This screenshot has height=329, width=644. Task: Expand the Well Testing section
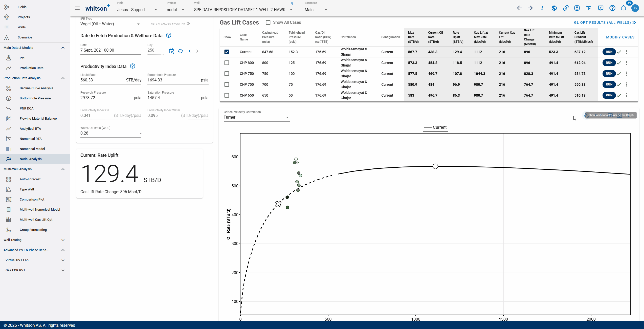pyautogui.click(x=63, y=240)
